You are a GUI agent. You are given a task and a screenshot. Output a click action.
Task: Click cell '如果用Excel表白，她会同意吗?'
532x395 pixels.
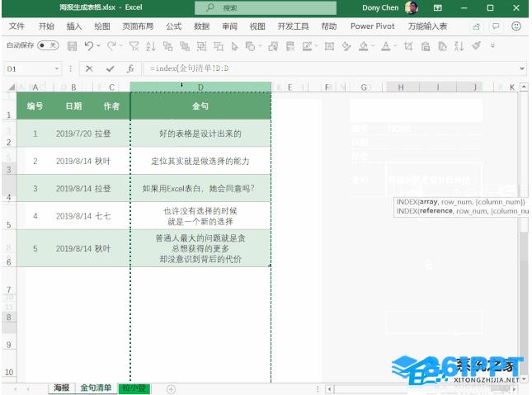[x=200, y=188]
